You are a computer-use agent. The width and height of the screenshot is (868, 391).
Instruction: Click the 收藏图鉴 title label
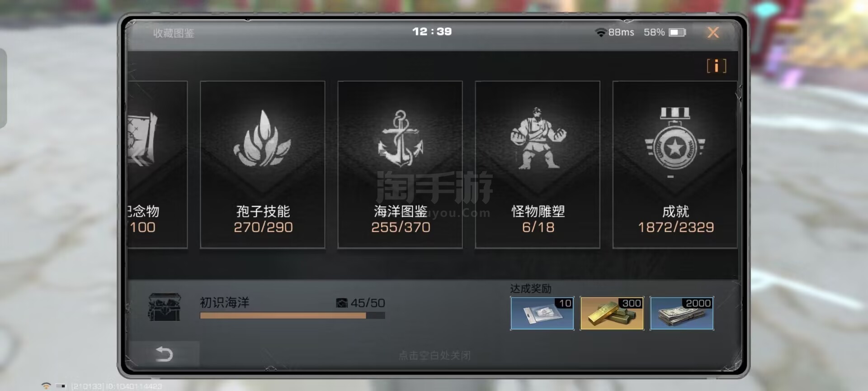pos(174,33)
